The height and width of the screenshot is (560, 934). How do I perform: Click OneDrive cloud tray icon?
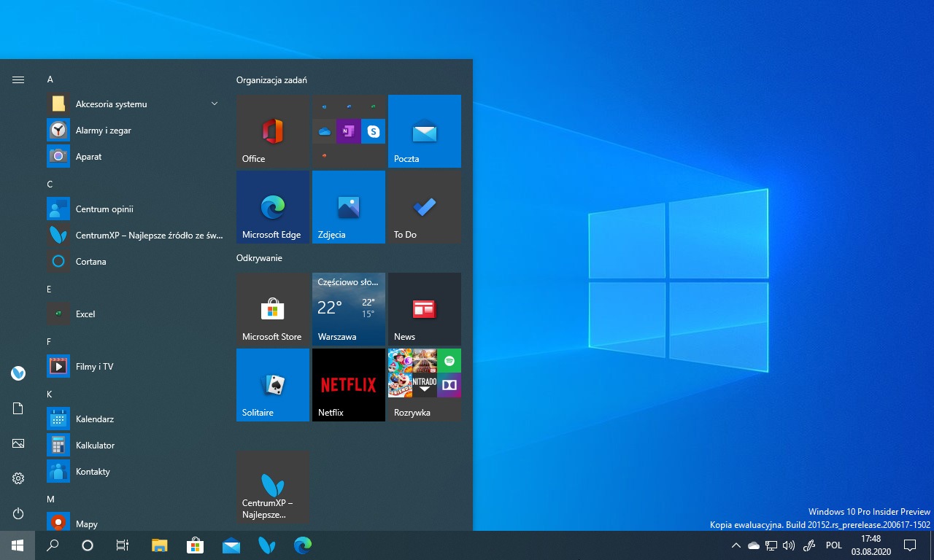(x=754, y=545)
